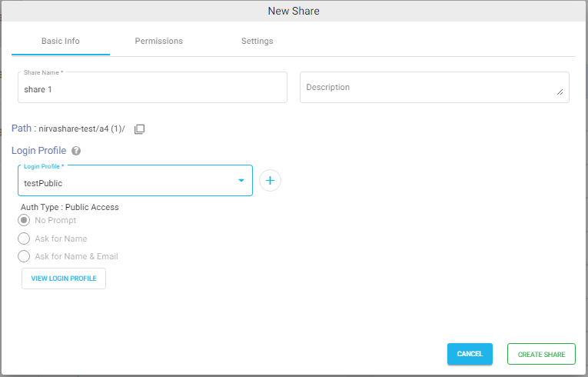588x377 pixels.
Task: Switch to the Basic Info tab
Action: 61,41
